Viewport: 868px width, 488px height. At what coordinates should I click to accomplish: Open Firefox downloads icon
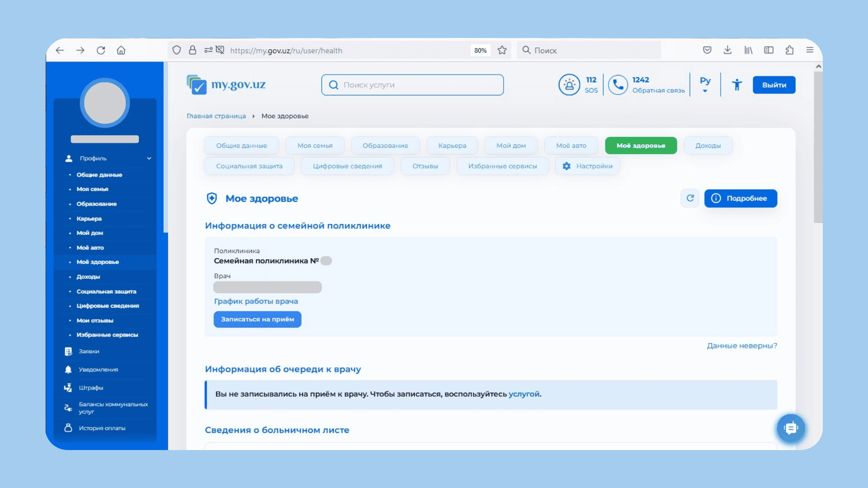(x=727, y=50)
